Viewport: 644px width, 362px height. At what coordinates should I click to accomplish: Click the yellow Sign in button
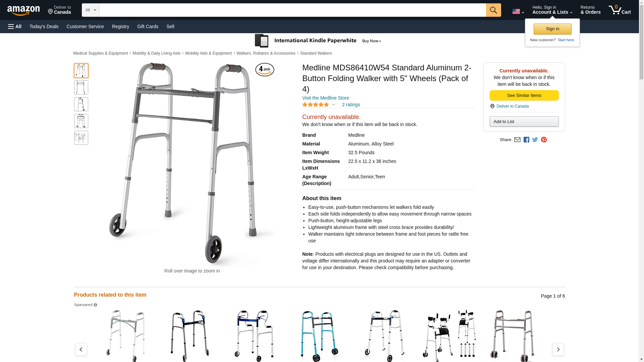tap(552, 29)
